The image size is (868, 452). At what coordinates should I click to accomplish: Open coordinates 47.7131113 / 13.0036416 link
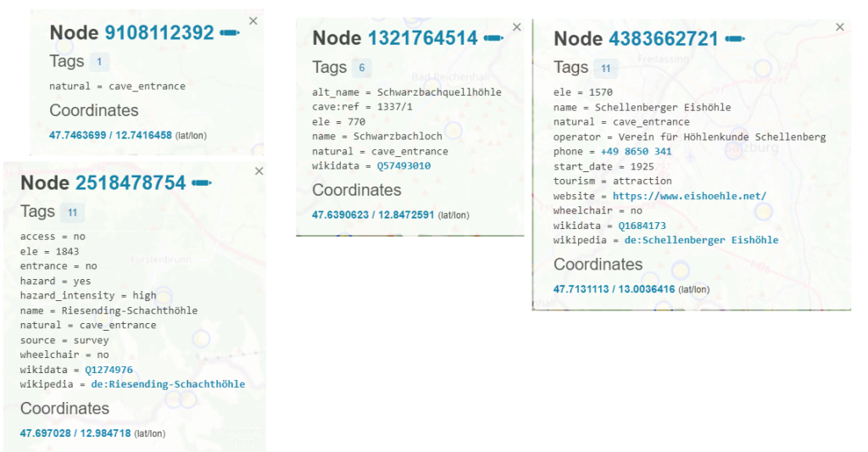[615, 289]
